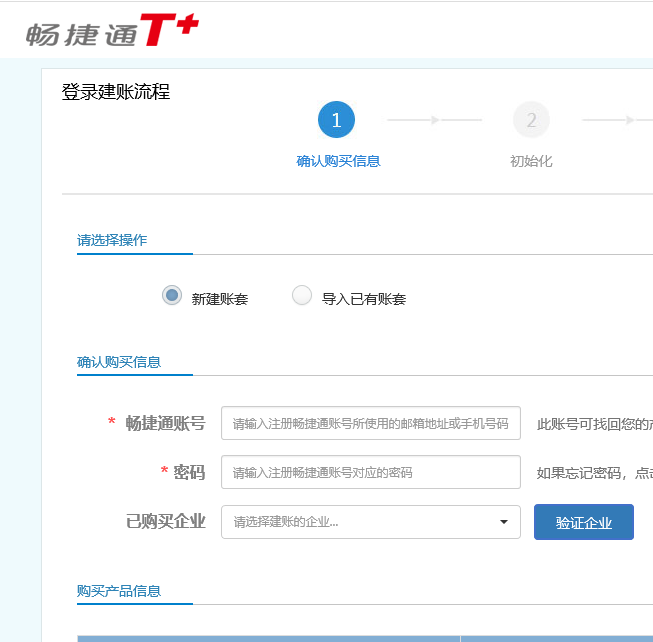
Task: Click the 验证企业 button
Action: (x=583, y=522)
